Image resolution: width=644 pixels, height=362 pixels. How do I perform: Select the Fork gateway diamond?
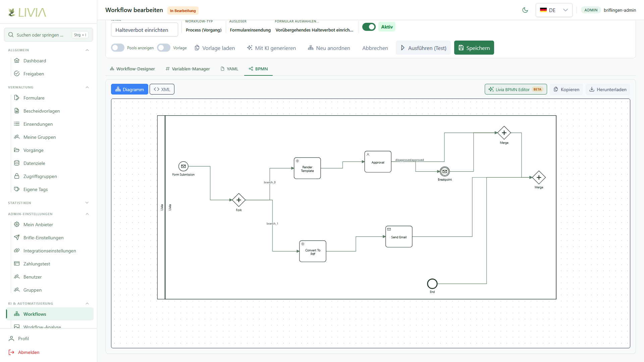(x=239, y=200)
